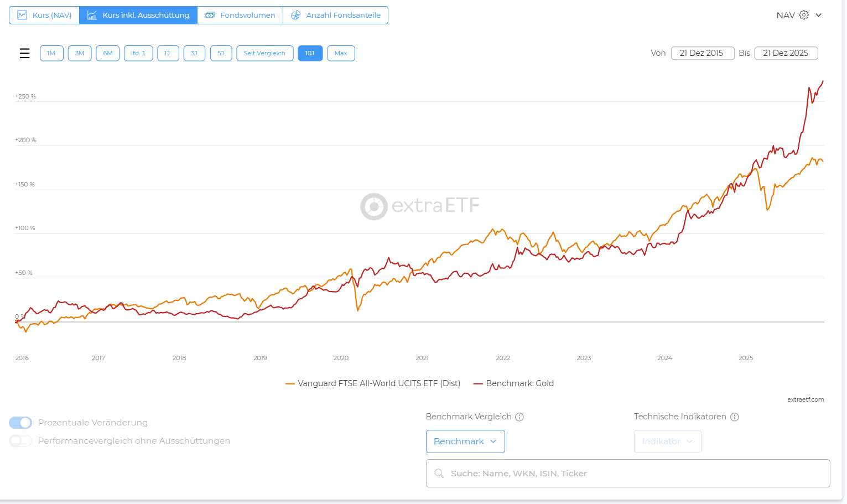Screen dimensions: 847x504
Task: Click the NAV settings gear icon
Action: (804, 15)
